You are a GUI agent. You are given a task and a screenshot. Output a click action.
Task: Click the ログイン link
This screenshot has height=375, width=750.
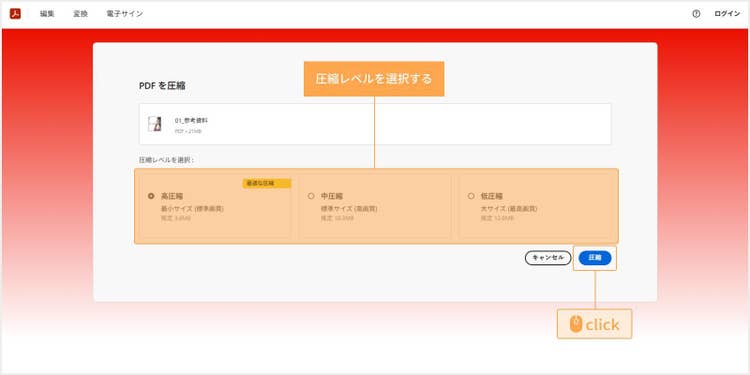point(727,14)
